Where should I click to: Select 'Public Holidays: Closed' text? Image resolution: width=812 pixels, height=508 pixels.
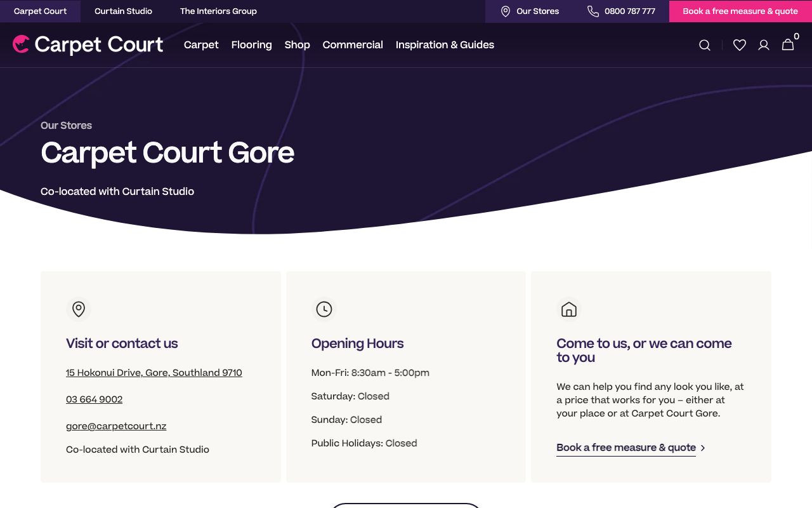(364, 443)
